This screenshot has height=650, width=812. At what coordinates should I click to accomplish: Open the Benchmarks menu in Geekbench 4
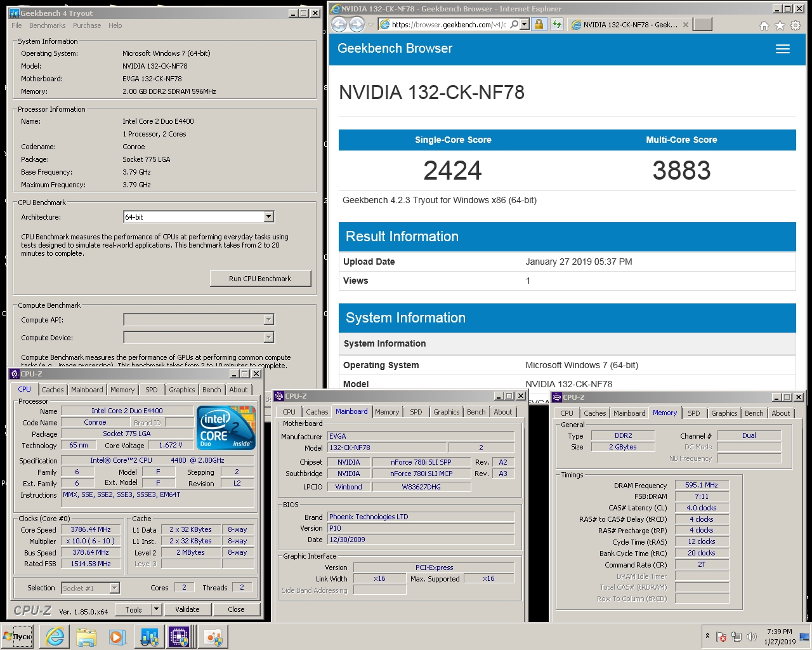pos(47,25)
